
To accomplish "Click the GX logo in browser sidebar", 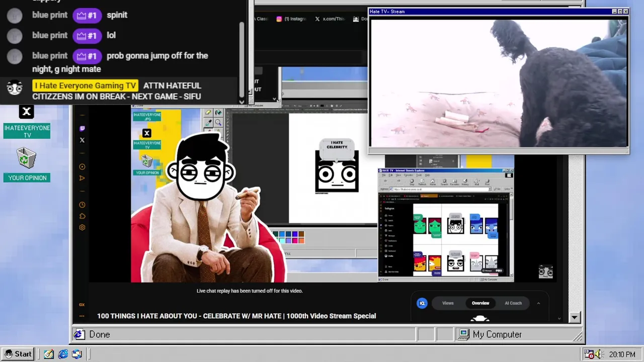I will [82, 305].
